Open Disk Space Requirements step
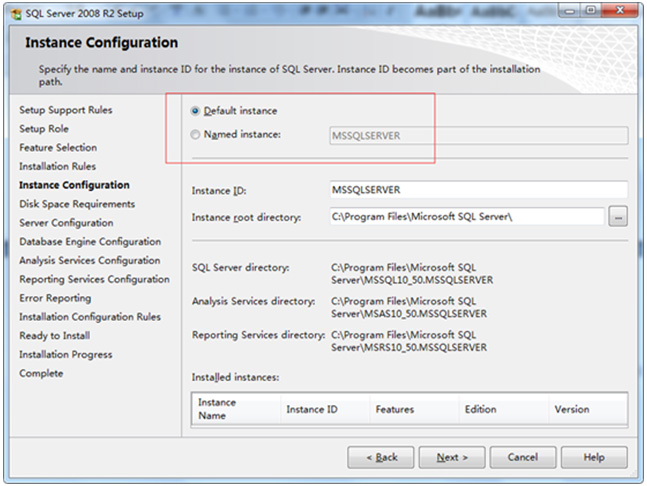 coord(77,204)
